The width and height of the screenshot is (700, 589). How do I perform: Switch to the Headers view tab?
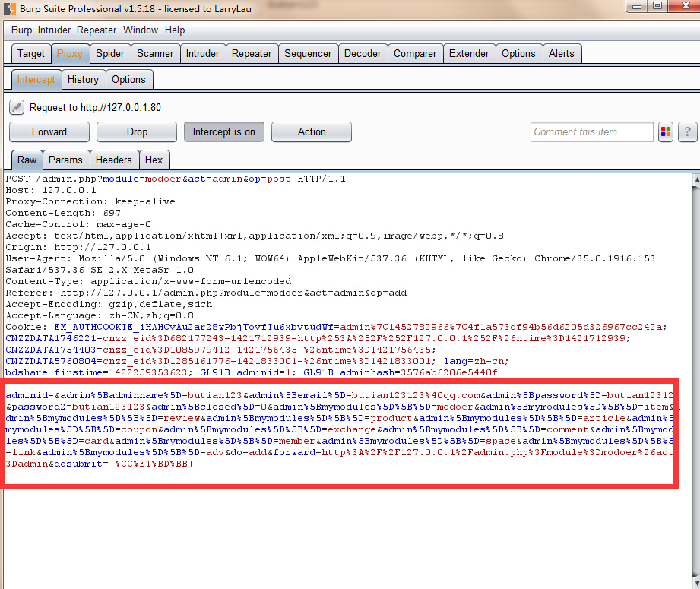point(114,160)
